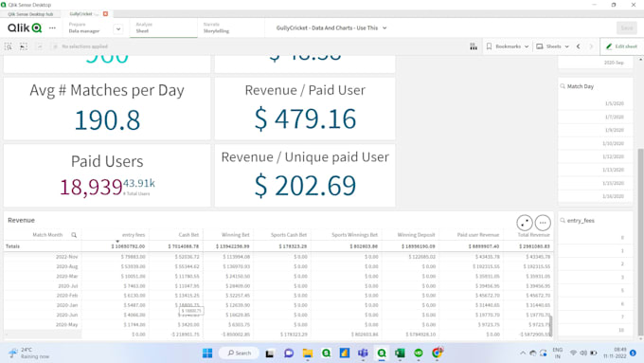Click the Sports Cash Bet column header
Image resolution: width=644 pixels, height=363 pixels.
[x=289, y=235]
